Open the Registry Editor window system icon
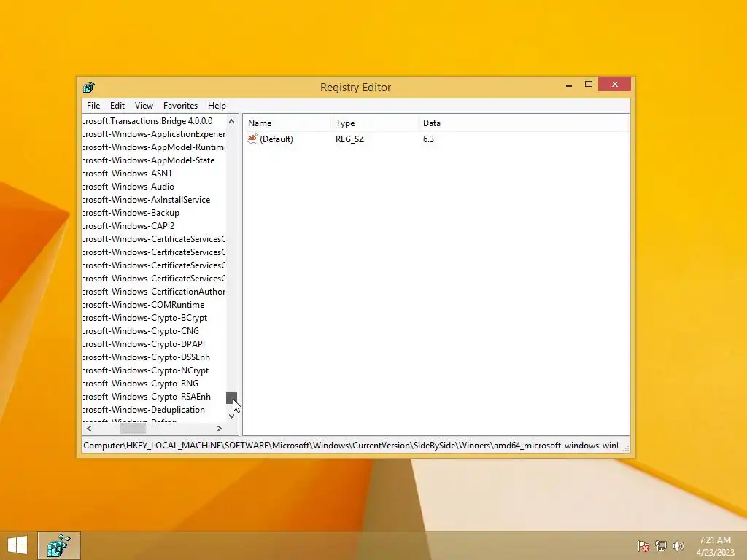The image size is (747, 560). 88,87
